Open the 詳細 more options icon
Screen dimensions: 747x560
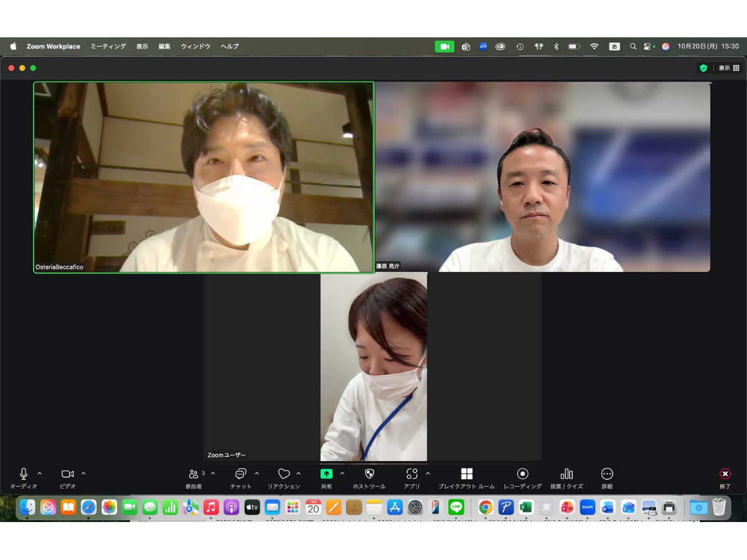[x=607, y=474]
